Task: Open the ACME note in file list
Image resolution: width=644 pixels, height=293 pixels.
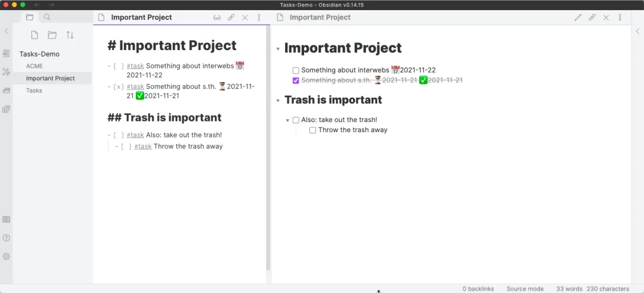Action: point(35,66)
